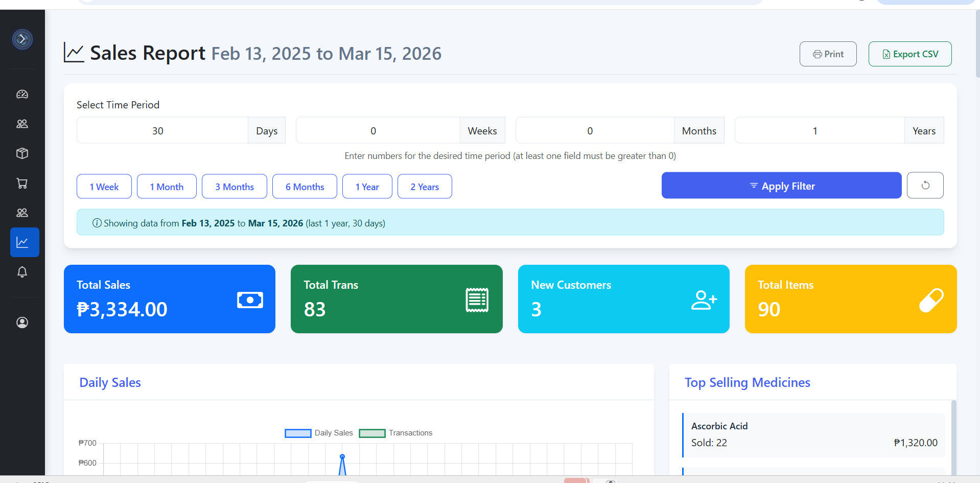Open the shopping cart icon in sidebar
The image size is (980, 483).
(22, 183)
